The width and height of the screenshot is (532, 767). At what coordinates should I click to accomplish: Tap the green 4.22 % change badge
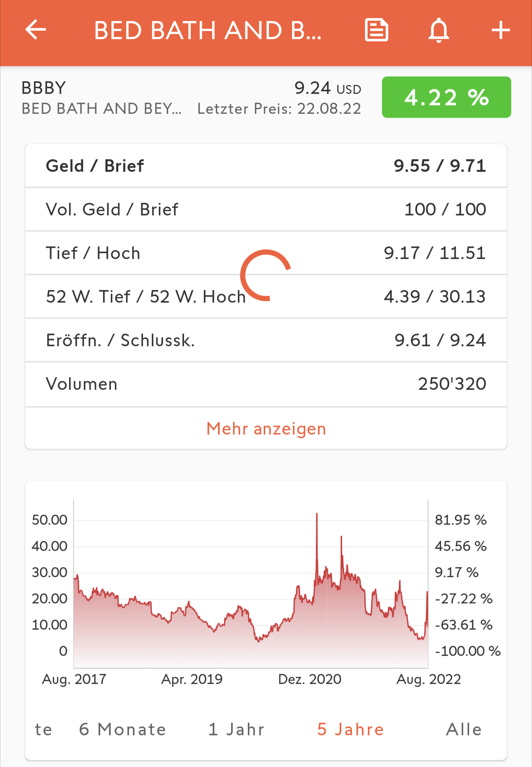pos(446,97)
